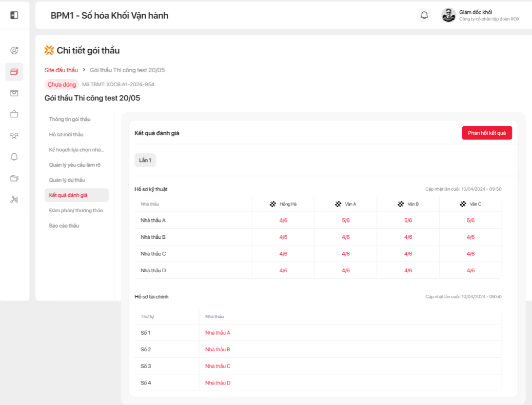Click Nhà thầu A link in financial table
The width and height of the screenshot is (532, 405).
pos(218,333)
